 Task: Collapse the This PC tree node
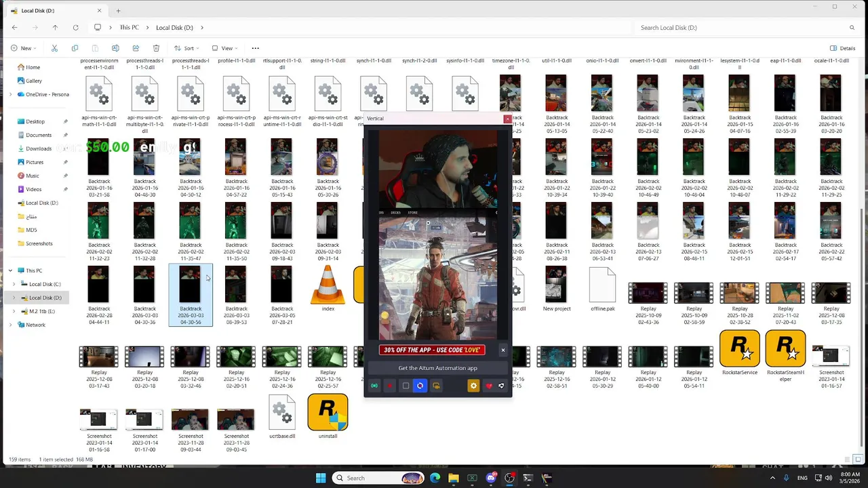[10, 270]
